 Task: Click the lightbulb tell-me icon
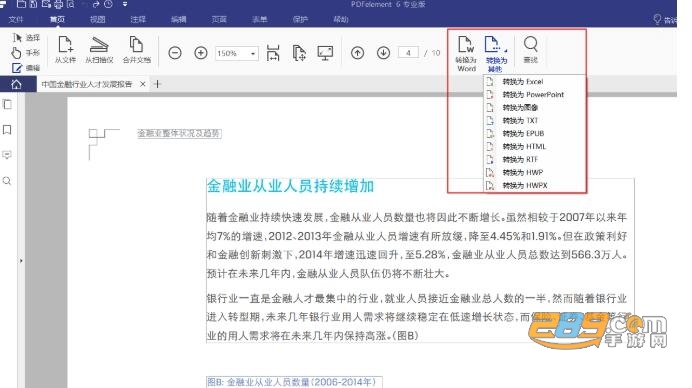[657, 19]
